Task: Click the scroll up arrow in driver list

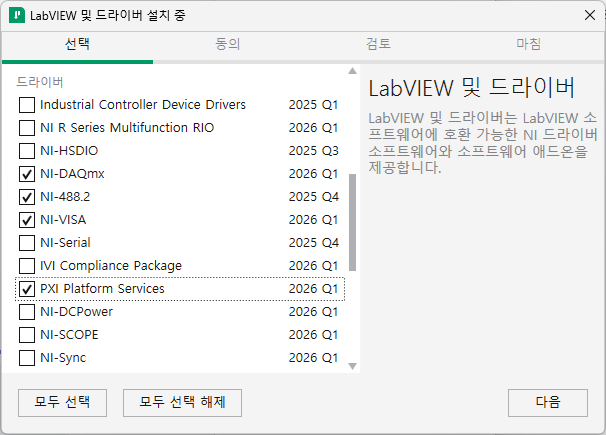Action: point(352,71)
